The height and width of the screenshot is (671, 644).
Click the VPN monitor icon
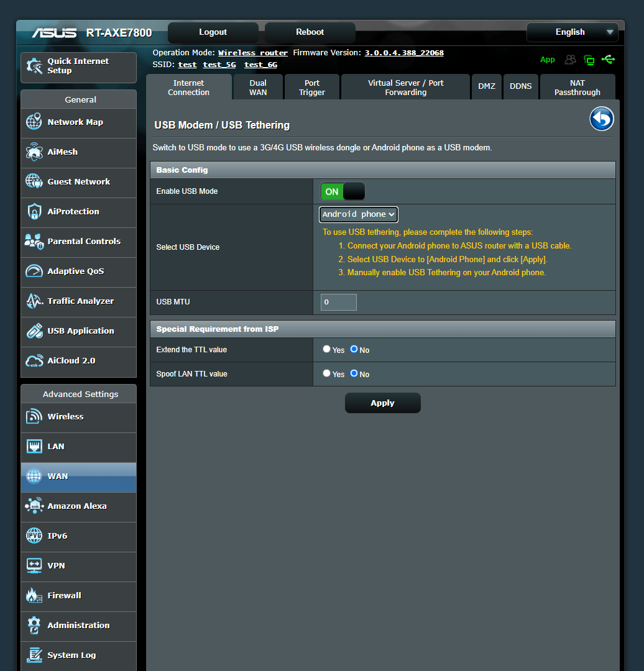[34, 566]
